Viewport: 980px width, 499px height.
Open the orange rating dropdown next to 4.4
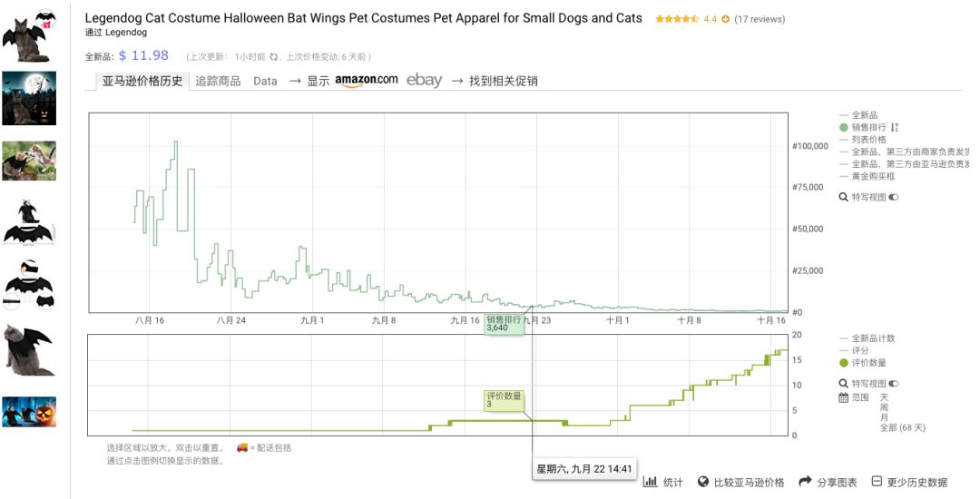tap(725, 19)
